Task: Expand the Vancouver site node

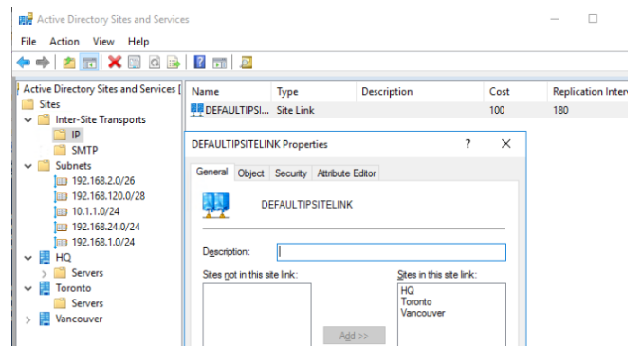Action: tap(28, 319)
